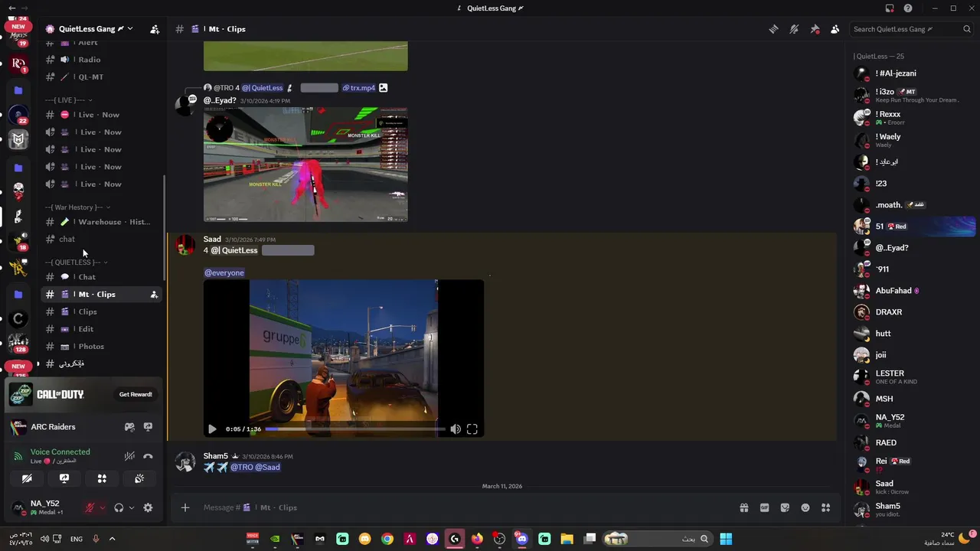Click the invite members icon beside server name

[155, 29]
